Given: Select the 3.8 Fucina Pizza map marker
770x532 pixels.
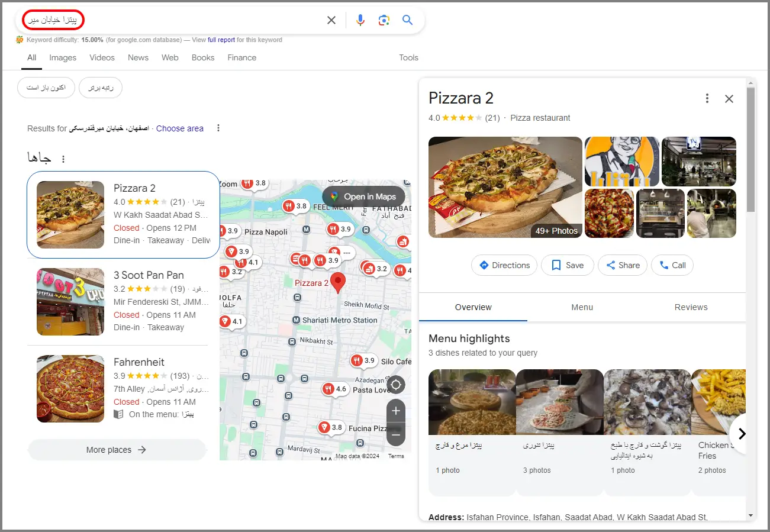Looking at the screenshot, I should pos(331,427).
